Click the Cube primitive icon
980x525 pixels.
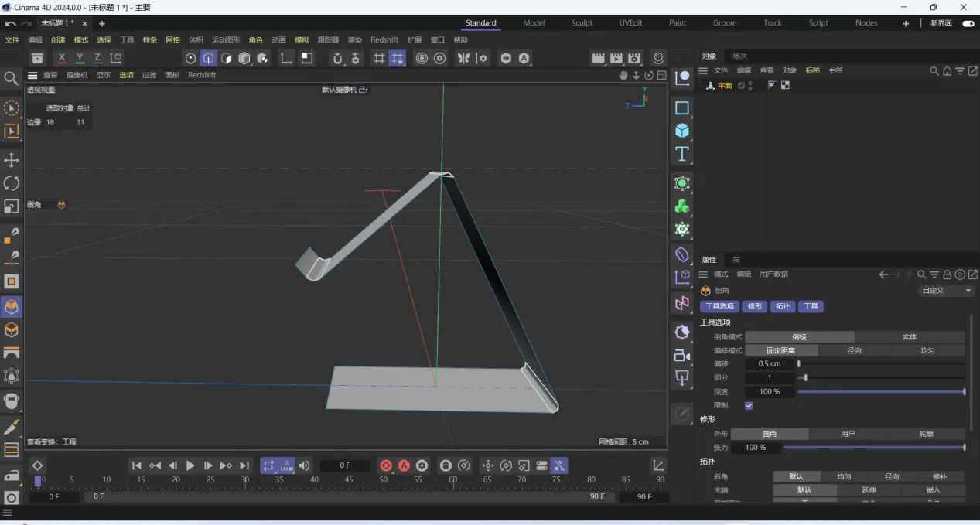[x=681, y=131]
